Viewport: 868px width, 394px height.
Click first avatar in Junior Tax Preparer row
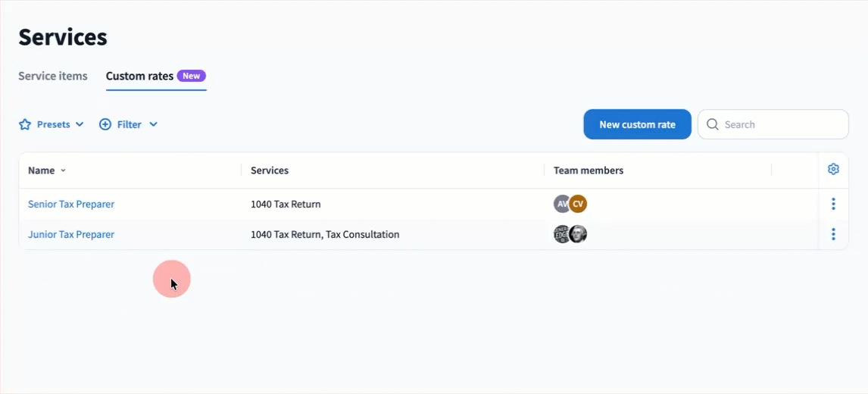coord(561,234)
